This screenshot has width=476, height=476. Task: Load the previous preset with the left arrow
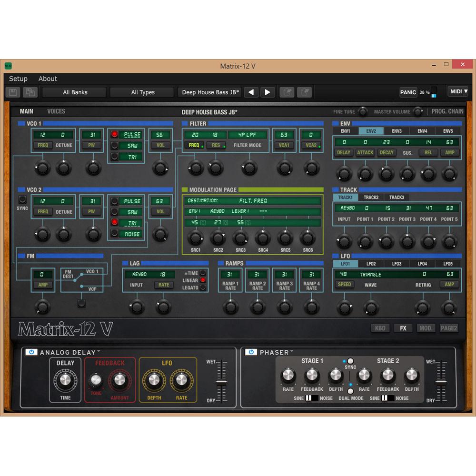click(x=251, y=92)
